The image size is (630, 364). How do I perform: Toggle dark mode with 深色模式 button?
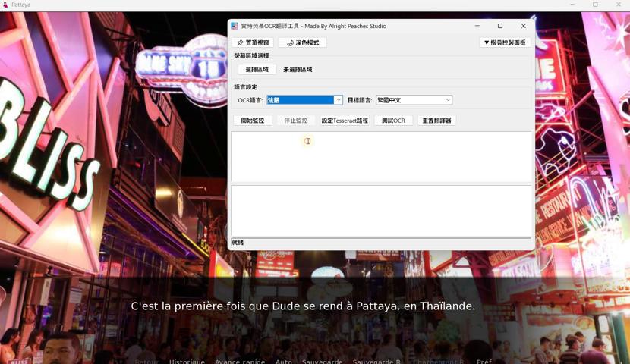pyautogui.click(x=303, y=42)
